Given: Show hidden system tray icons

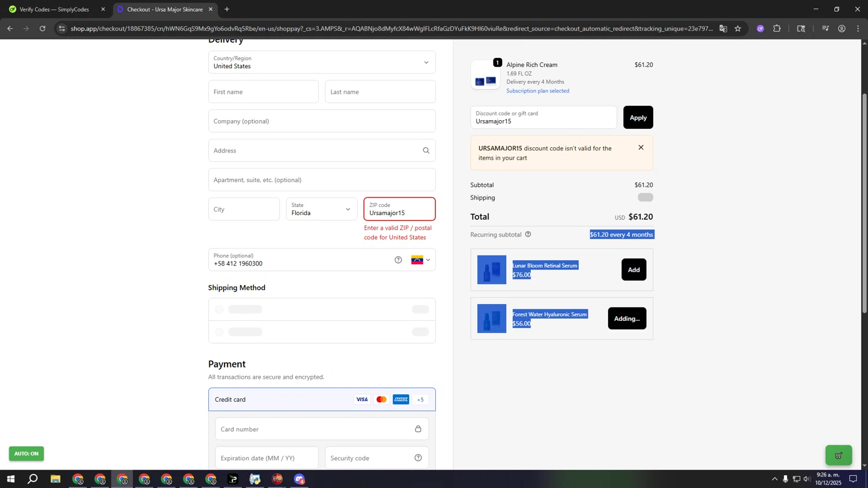Looking at the screenshot, I should point(774,479).
